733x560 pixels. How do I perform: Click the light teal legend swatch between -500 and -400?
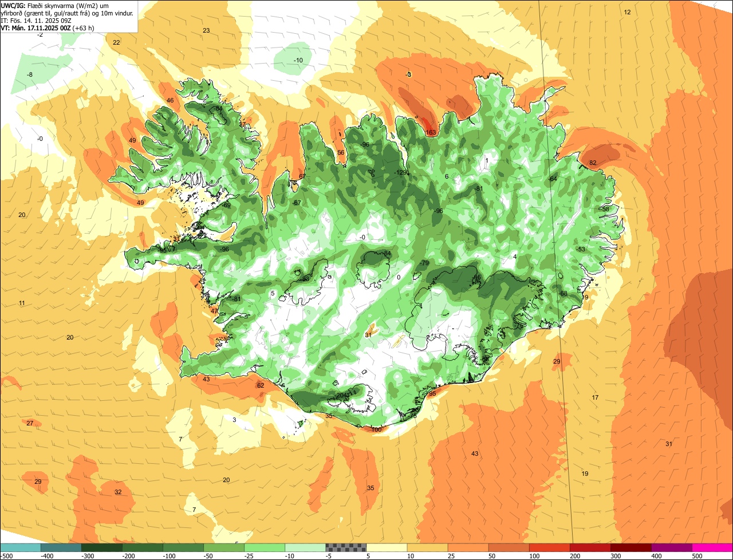(21, 547)
